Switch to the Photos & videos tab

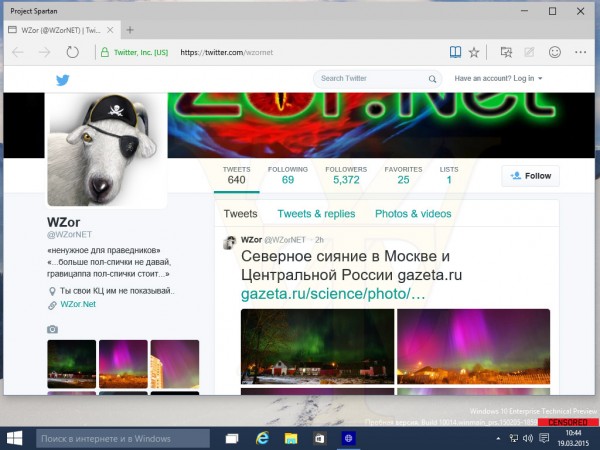pos(413,214)
